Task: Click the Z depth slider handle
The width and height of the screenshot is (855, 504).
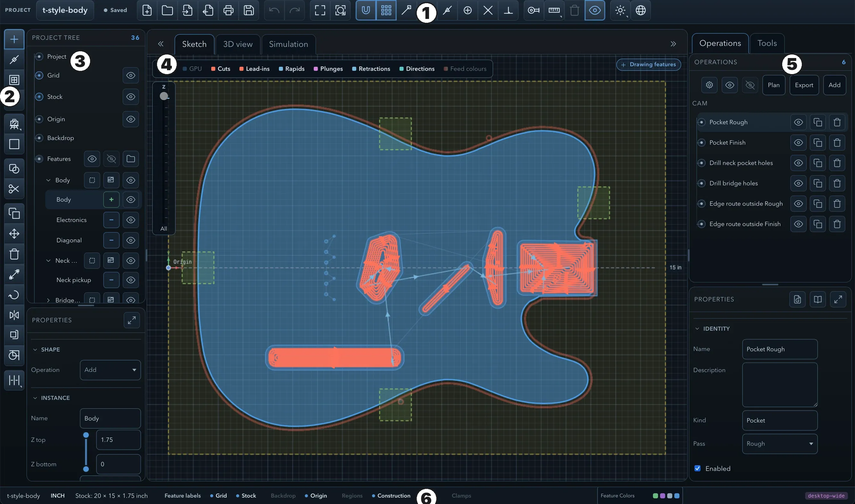Action: point(164,96)
